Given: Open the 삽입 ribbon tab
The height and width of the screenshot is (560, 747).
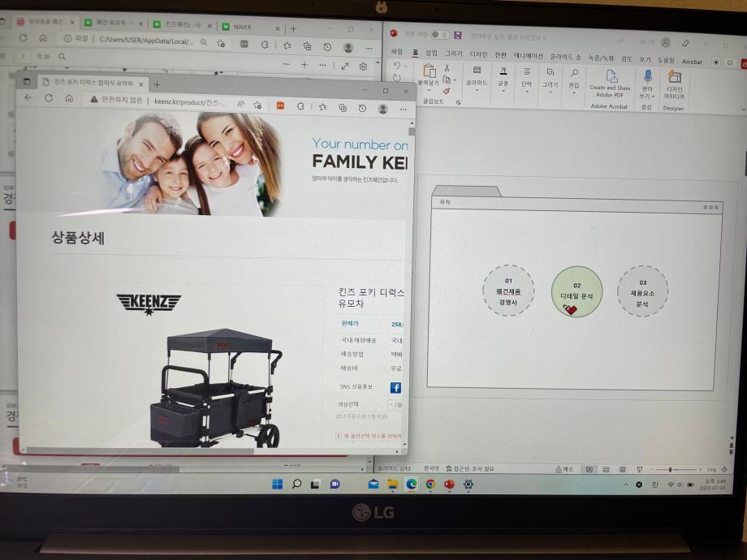Looking at the screenshot, I should (431, 54).
